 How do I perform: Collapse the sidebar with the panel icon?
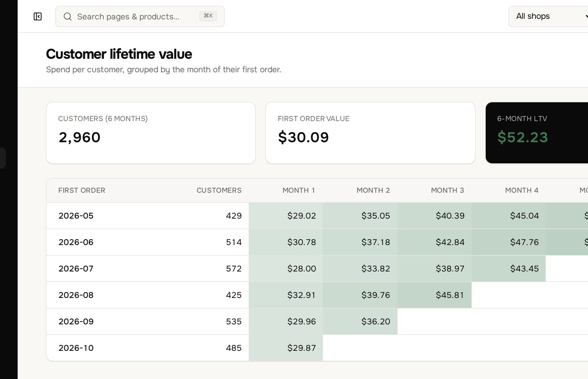point(37,16)
